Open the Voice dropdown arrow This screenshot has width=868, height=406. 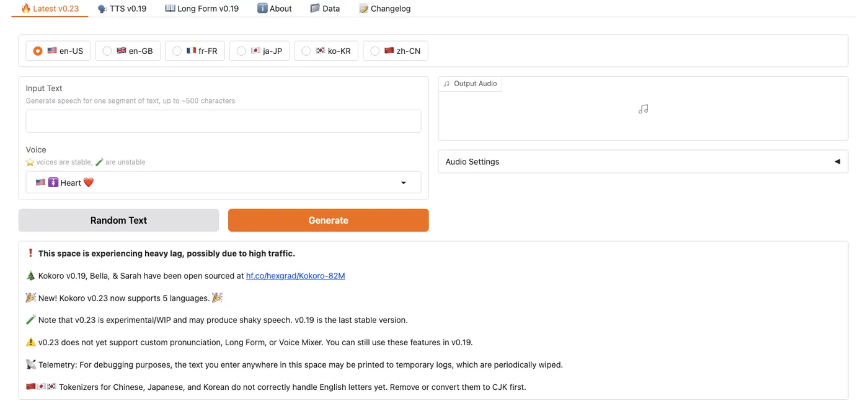[x=404, y=183]
